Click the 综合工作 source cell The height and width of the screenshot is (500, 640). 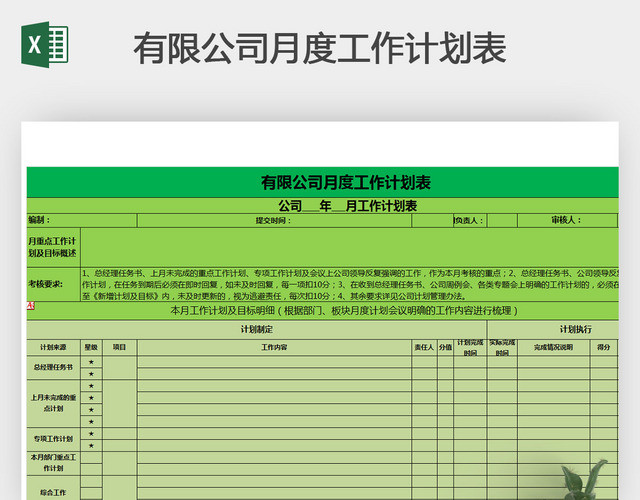(53, 488)
